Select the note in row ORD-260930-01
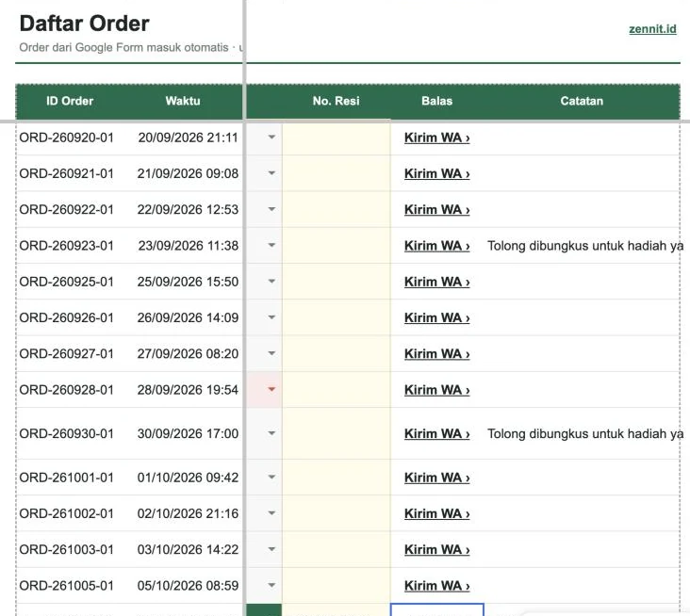This screenshot has width=690, height=616. (585, 434)
